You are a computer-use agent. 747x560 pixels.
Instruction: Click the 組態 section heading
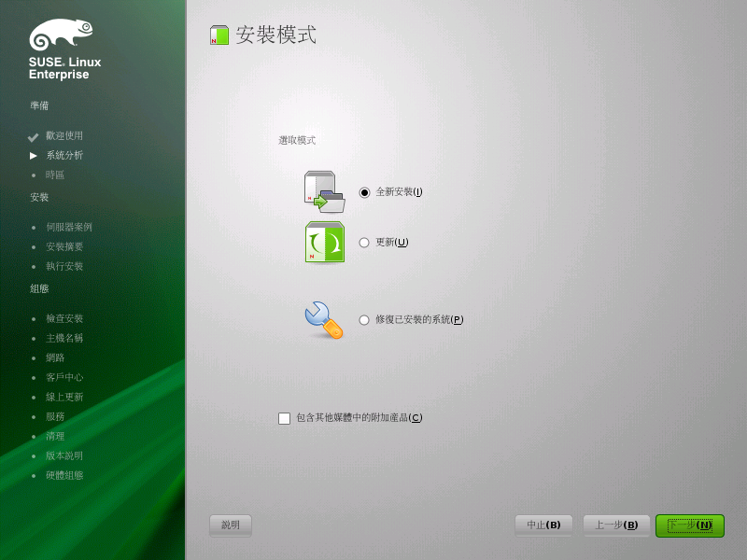click(x=39, y=288)
